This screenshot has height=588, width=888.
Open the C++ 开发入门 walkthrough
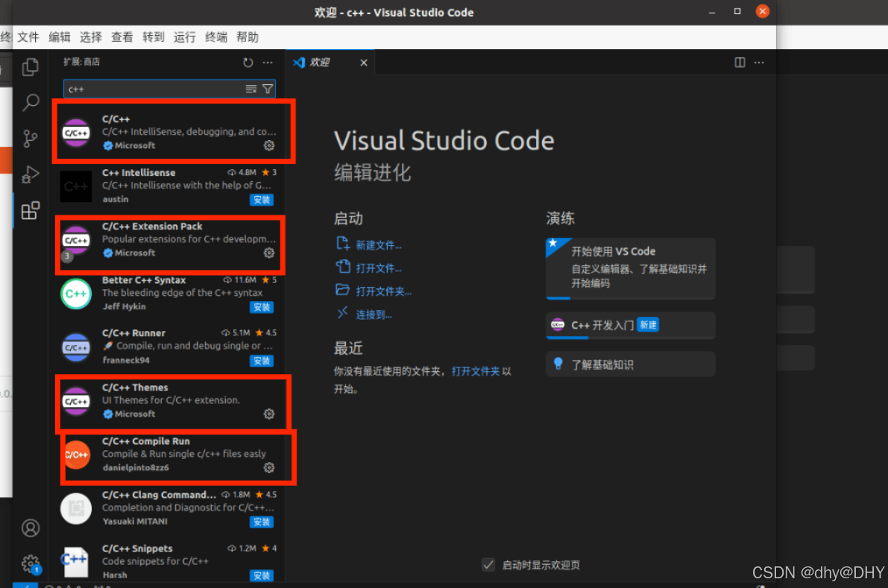click(630, 326)
